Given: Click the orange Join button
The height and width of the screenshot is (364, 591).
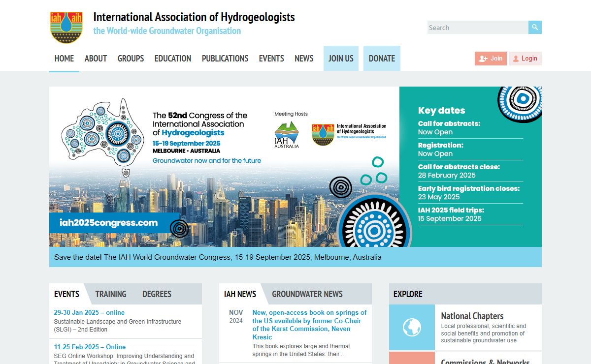Looking at the screenshot, I should point(491,59).
